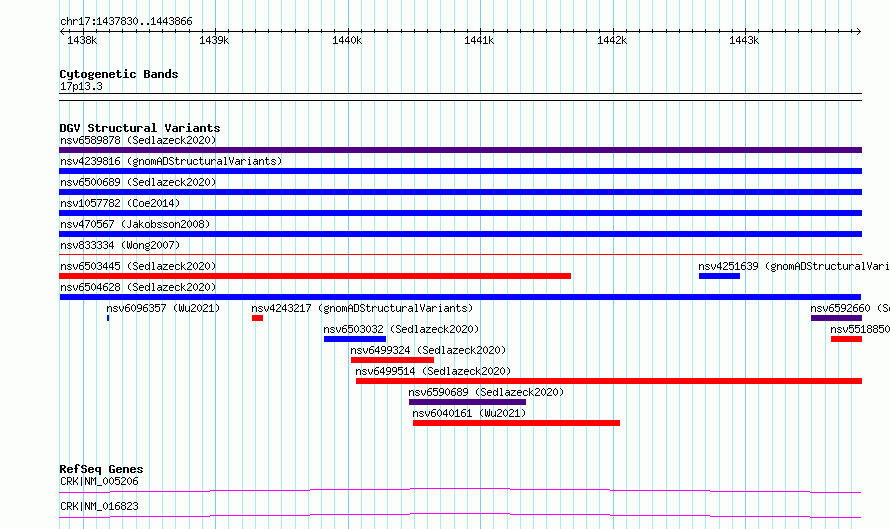Click the CRK|NM_005206 gene label
Screen dimensions: 890x529
pyautogui.click(x=99, y=481)
